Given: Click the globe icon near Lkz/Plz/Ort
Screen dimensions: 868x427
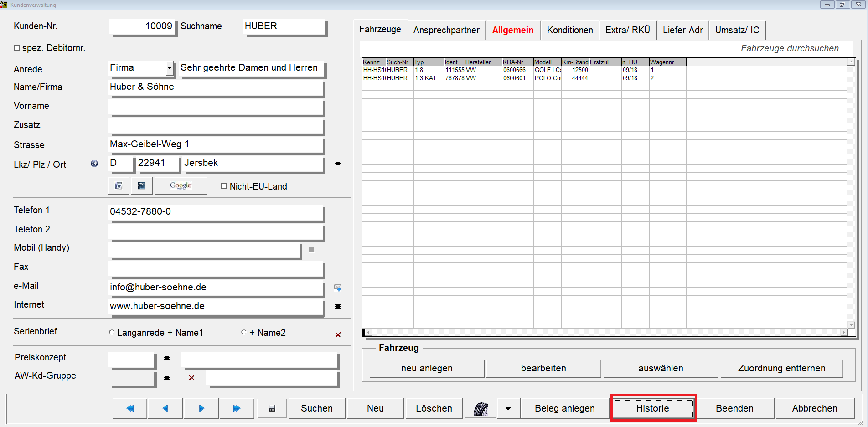Looking at the screenshot, I should pos(94,164).
